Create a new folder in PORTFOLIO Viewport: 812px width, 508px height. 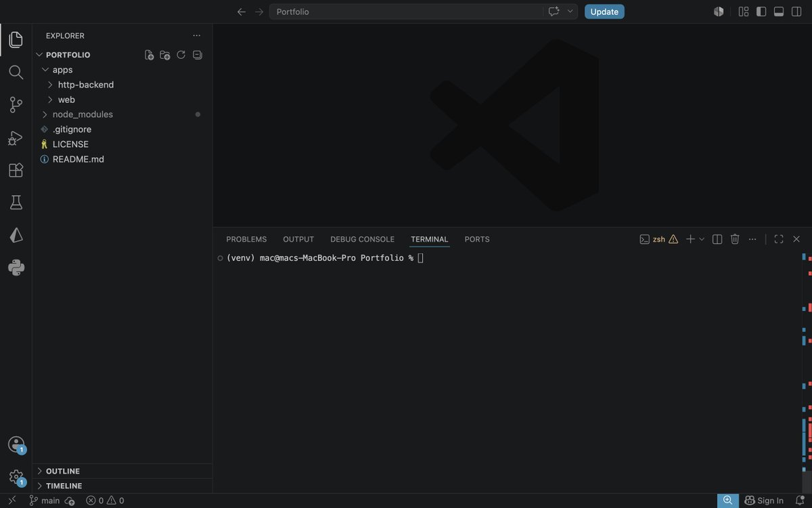tap(165, 55)
